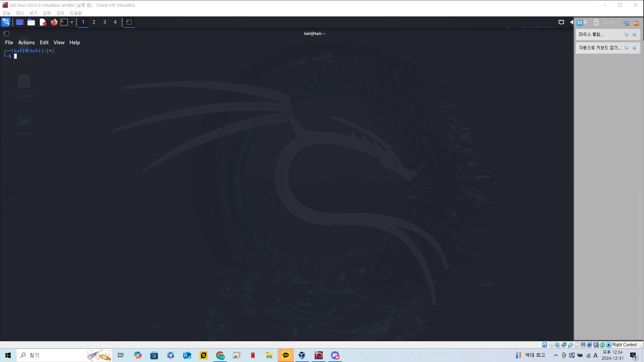Image resolution: width=644 pixels, height=362 pixels.
Task: Dismiss the 마우스 통합 notification
Action: click(x=634, y=35)
